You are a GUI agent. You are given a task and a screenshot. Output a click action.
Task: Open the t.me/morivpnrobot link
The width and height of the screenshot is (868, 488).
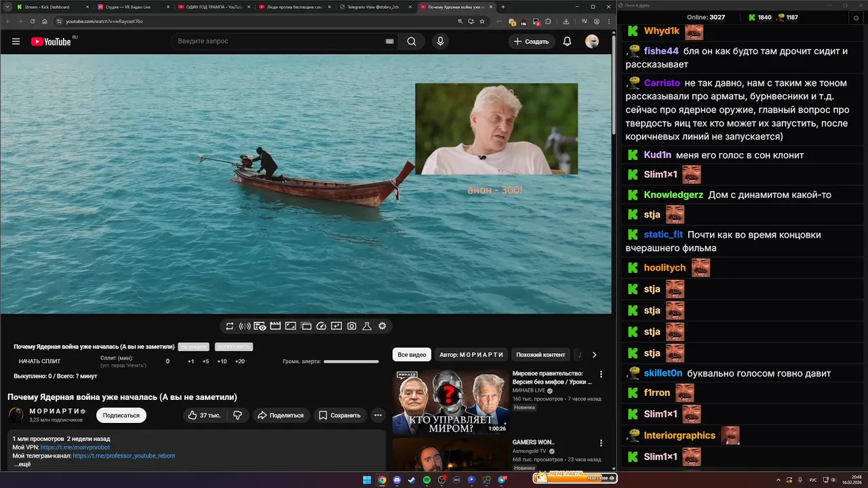point(75,447)
